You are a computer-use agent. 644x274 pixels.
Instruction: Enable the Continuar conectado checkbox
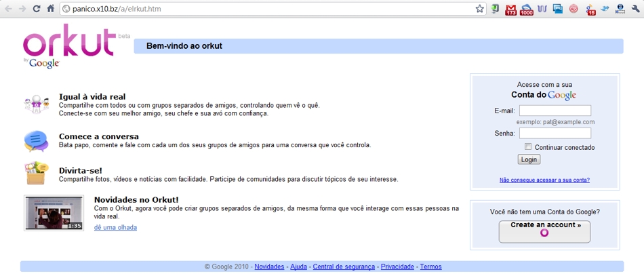(x=528, y=146)
